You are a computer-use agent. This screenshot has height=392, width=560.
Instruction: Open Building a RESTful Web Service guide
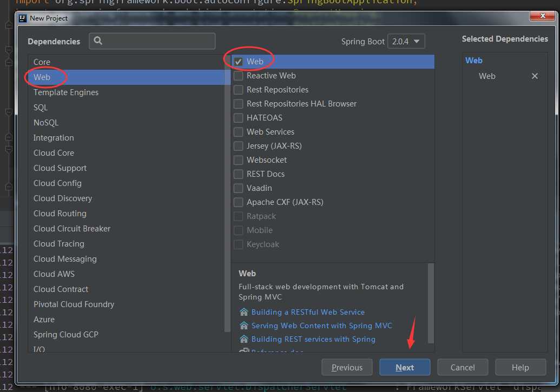[308, 312]
